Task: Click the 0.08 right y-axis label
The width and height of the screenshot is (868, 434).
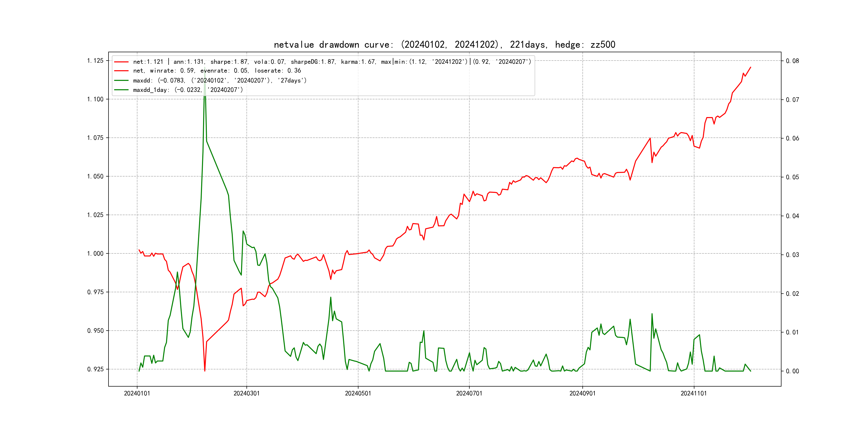Action: [792, 61]
